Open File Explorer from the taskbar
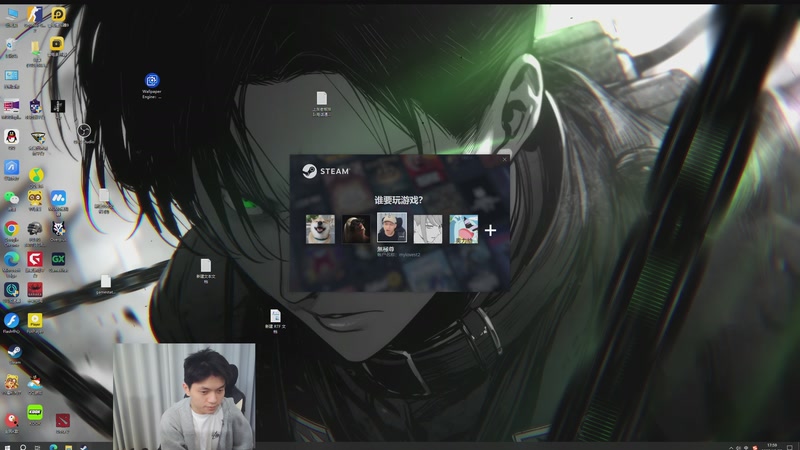 [68, 447]
